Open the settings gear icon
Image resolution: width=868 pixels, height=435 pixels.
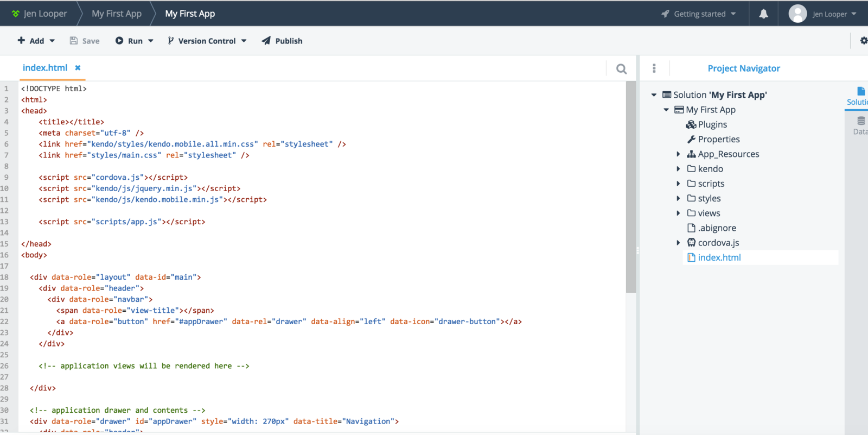864,41
